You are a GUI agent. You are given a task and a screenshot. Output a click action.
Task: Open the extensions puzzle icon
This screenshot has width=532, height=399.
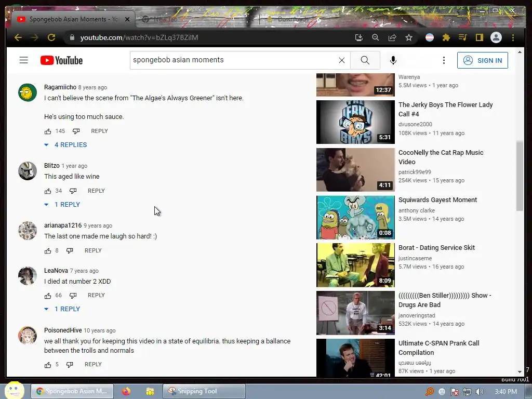[x=446, y=37]
